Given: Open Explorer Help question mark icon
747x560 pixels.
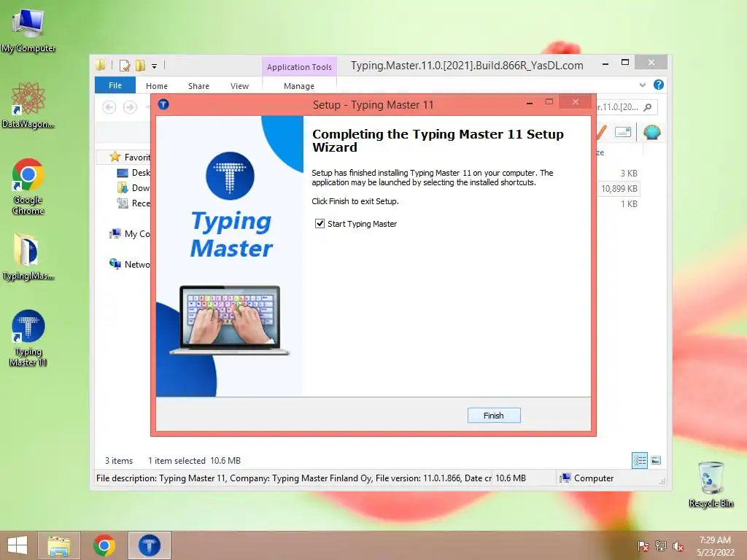Looking at the screenshot, I should click(x=659, y=85).
